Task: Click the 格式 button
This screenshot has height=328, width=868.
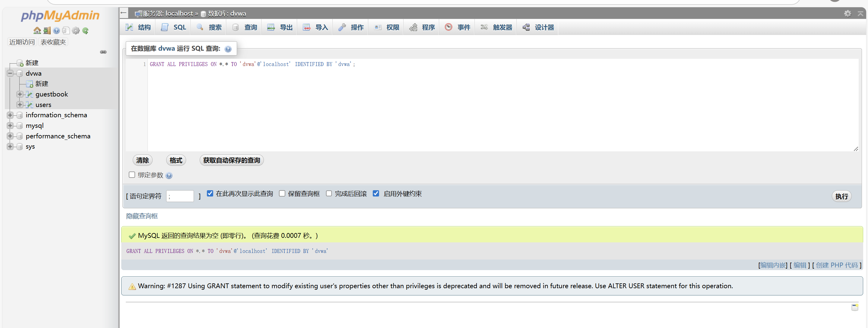Action: [176, 160]
